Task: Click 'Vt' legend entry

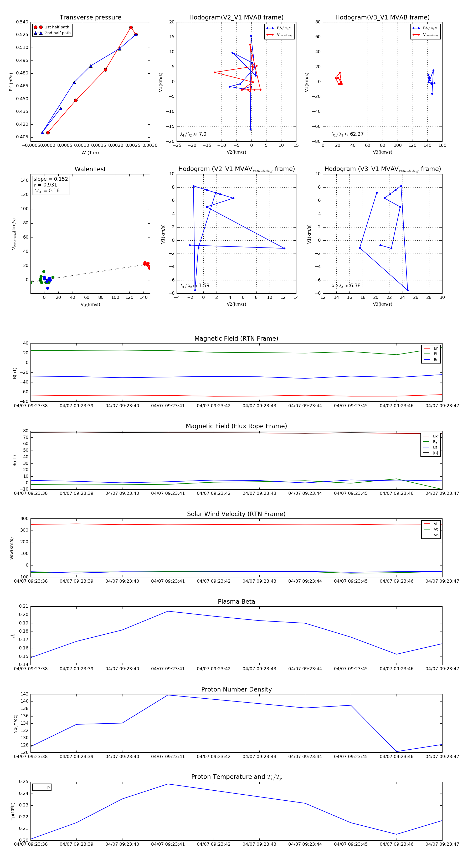Action: [431, 529]
